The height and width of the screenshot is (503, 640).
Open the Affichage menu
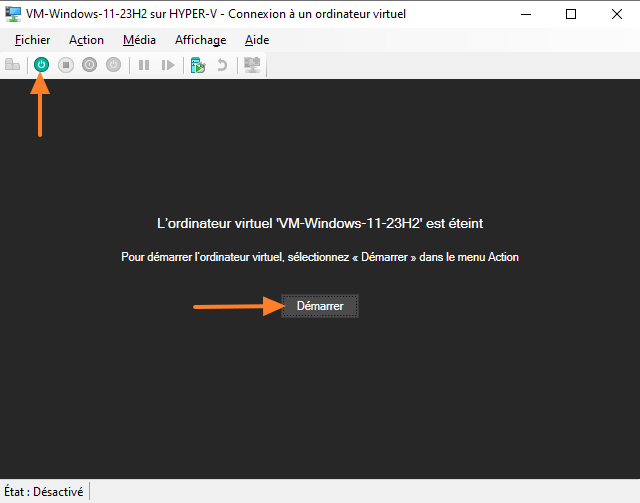pos(200,40)
